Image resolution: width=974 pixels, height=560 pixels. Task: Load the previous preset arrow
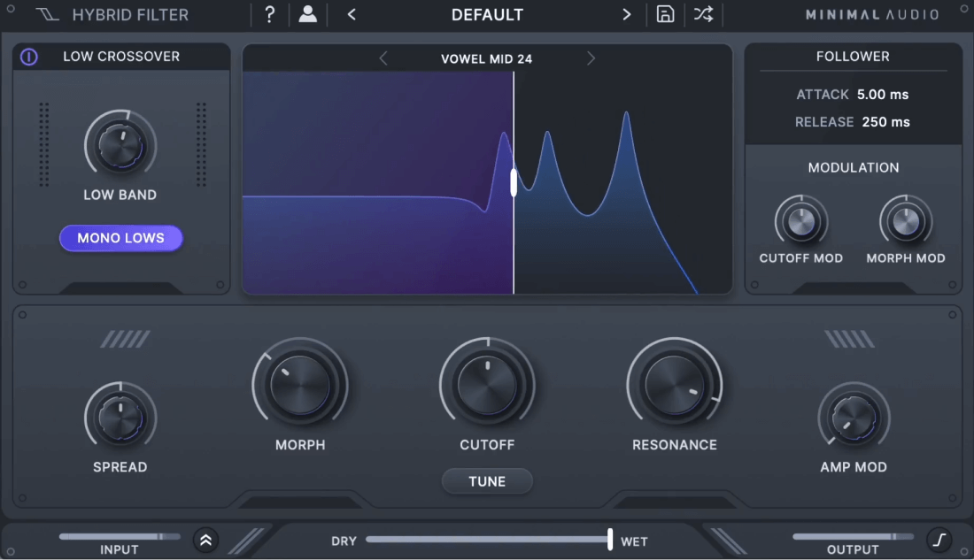tap(352, 14)
